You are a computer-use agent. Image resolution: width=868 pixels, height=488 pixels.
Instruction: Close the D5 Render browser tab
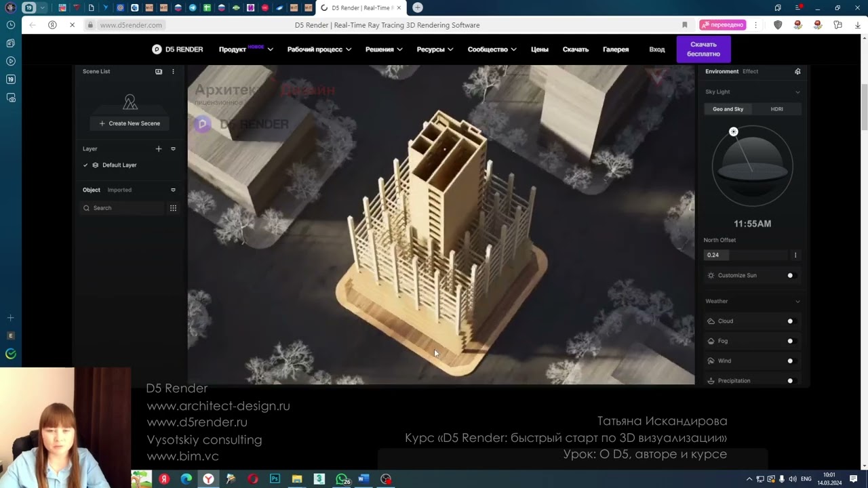pos(399,8)
